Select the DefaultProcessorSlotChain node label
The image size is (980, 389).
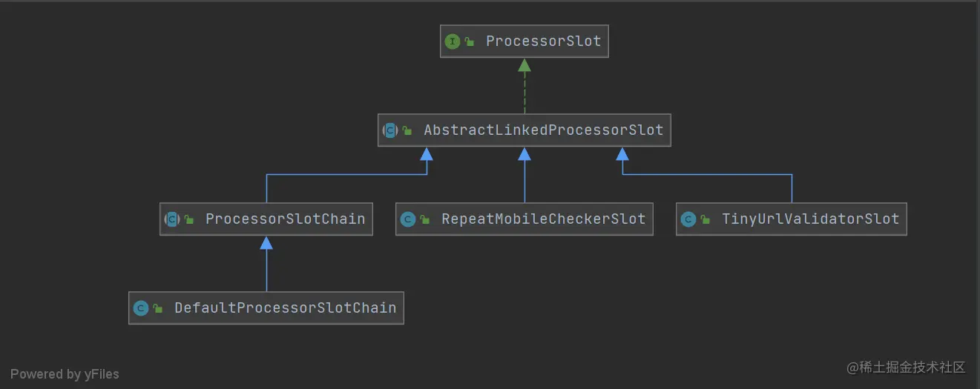285,308
